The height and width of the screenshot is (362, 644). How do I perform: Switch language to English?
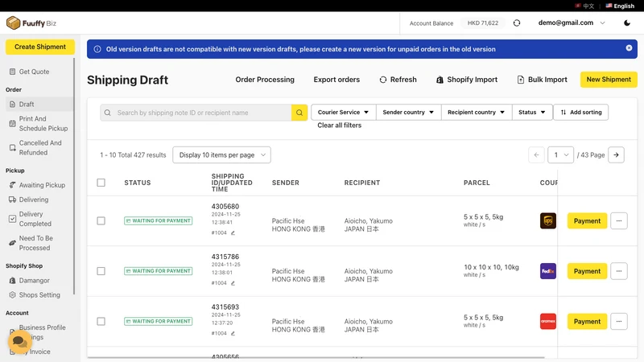click(620, 6)
